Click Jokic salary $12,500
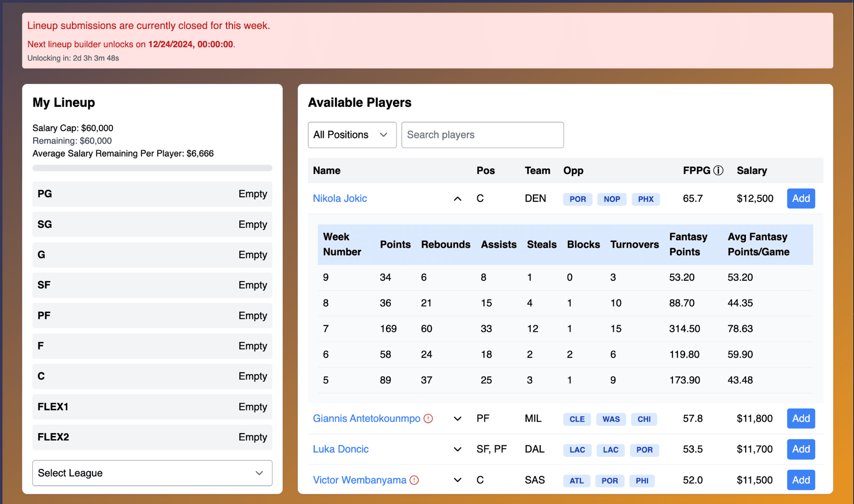854x504 pixels. [x=755, y=198]
